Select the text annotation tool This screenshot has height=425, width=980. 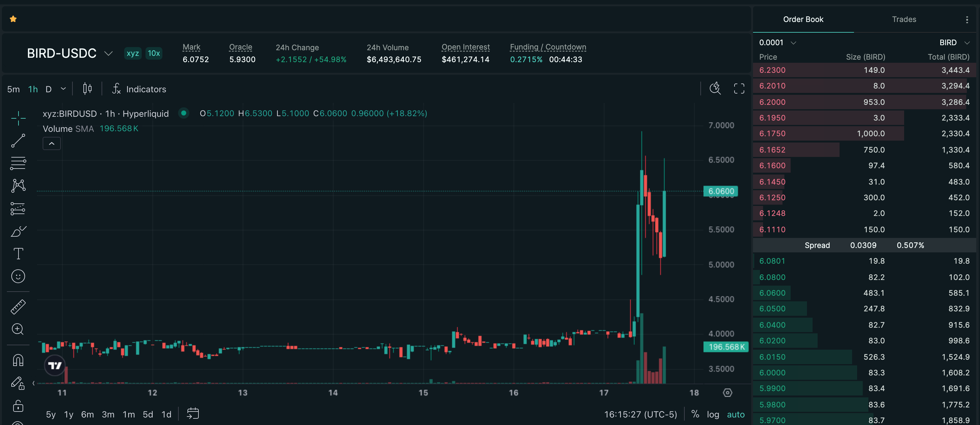pos(18,254)
